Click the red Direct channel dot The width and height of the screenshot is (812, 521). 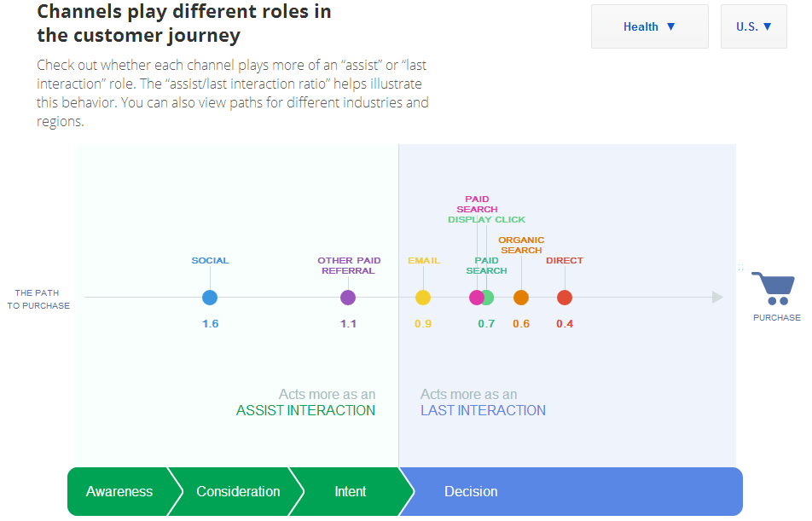point(565,298)
